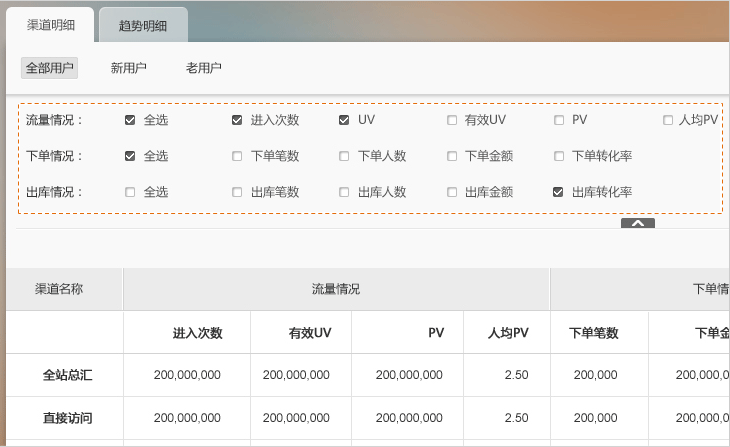Filter by 老用户
This screenshot has height=447, width=730.
(203, 68)
